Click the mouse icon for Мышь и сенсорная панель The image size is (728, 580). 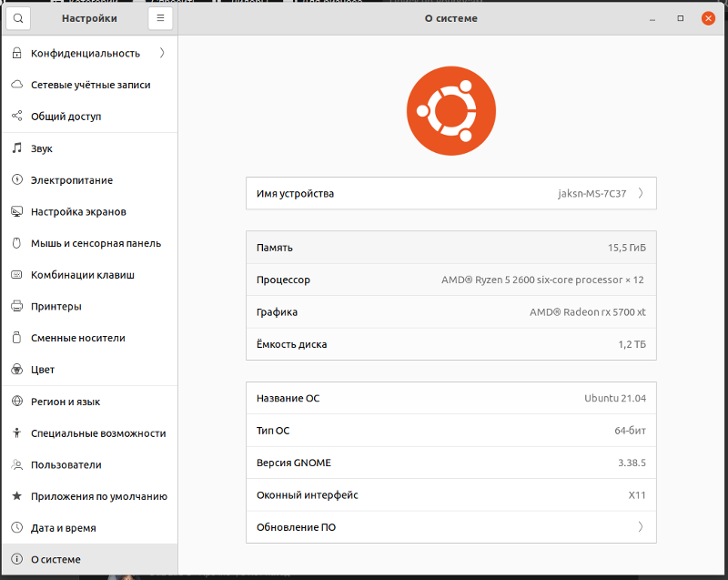pyautogui.click(x=16, y=243)
